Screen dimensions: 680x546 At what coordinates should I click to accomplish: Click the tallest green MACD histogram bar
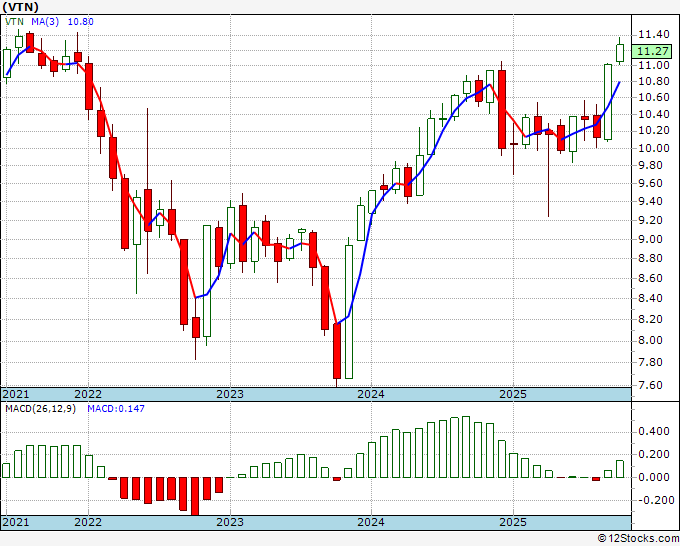pos(466,447)
